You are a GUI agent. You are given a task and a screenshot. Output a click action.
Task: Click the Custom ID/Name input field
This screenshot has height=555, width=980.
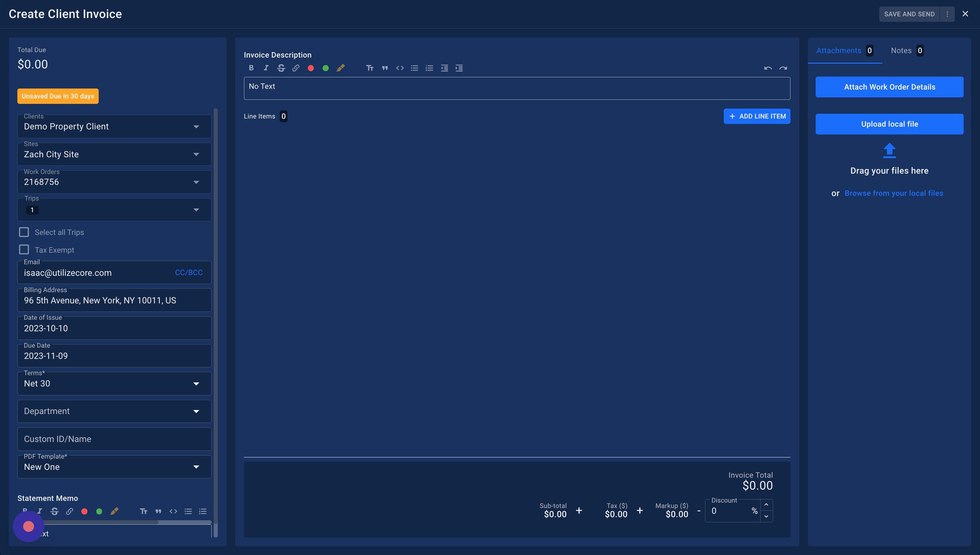pos(114,439)
